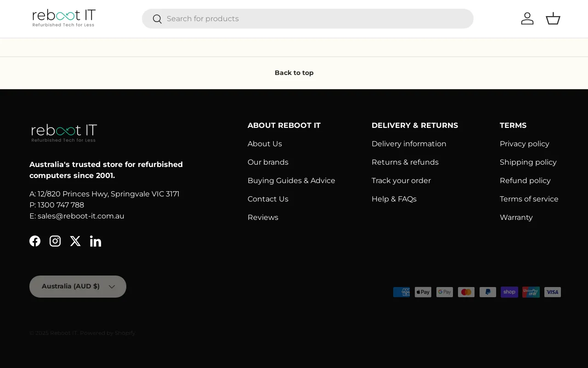Select the About Us footer entry

265,144
